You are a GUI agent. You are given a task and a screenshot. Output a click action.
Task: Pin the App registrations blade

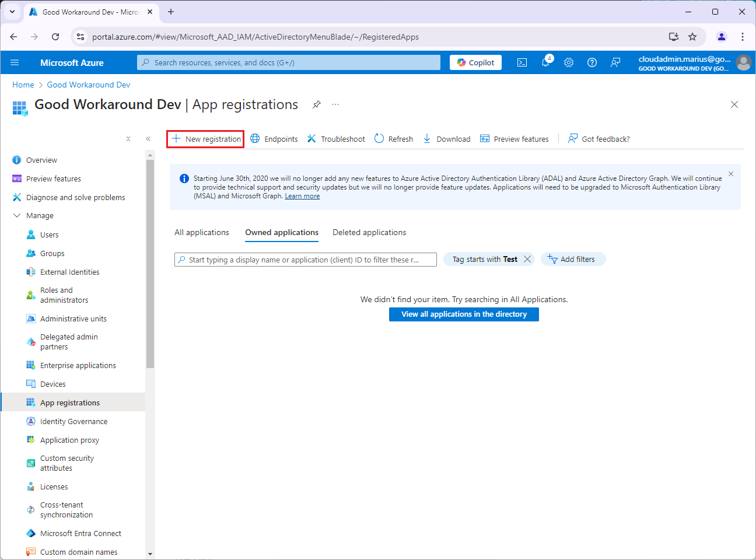click(x=316, y=104)
